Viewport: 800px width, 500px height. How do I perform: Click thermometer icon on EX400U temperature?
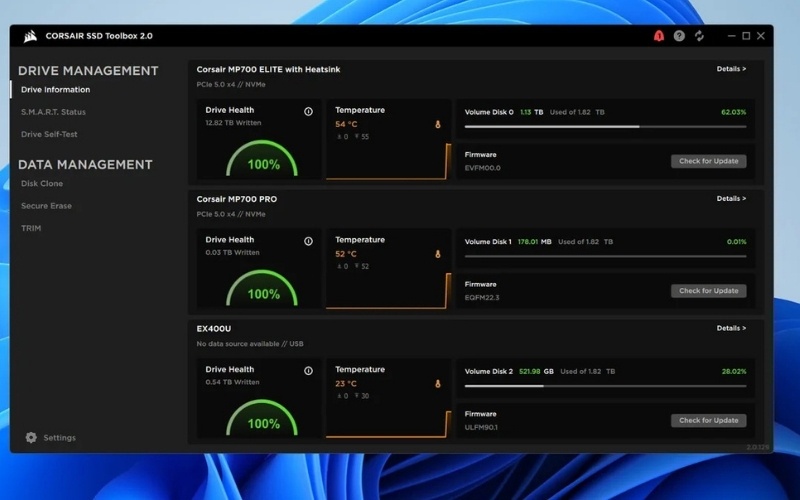[x=437, y=384]
